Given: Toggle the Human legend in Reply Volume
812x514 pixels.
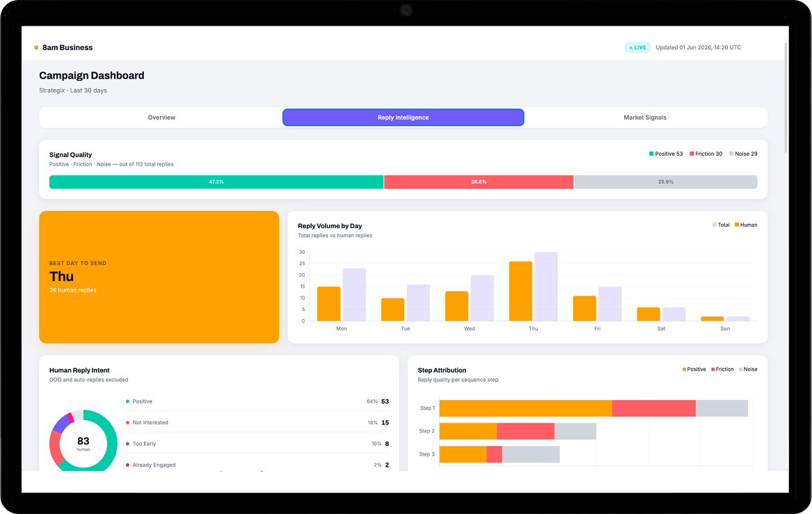Looking at the screenshot, I should [x=746, y=225].
